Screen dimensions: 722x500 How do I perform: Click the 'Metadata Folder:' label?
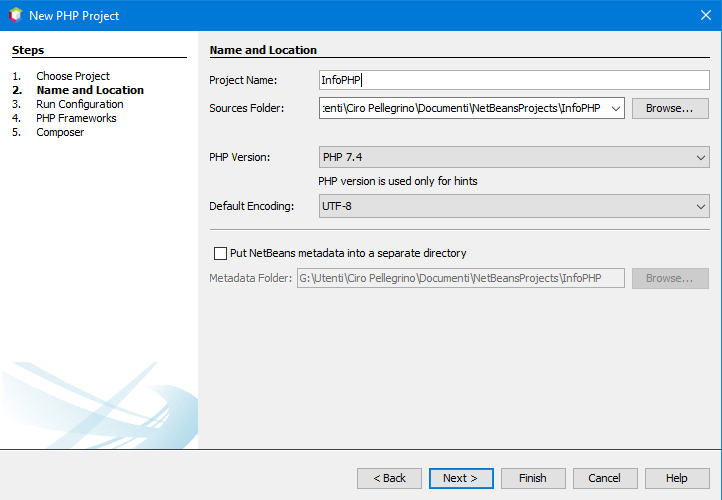click(x=250, y=278)
